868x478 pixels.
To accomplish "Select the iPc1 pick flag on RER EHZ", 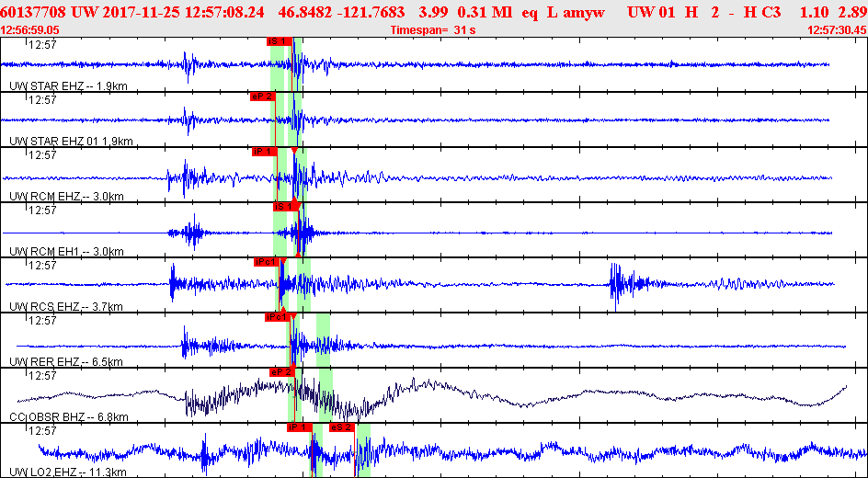I will [276, 317].
